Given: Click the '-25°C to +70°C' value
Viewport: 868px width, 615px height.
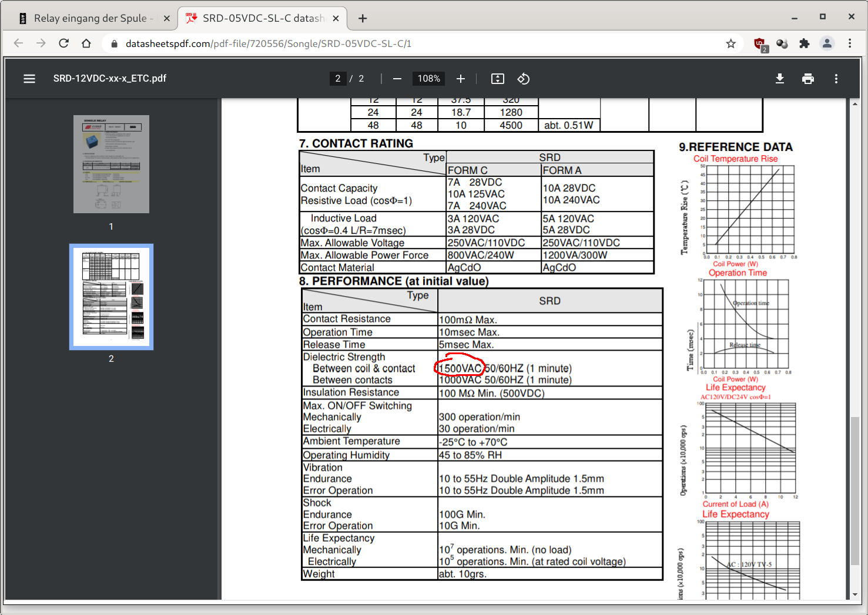Looking at the screenshot, I should pos(473,442).
